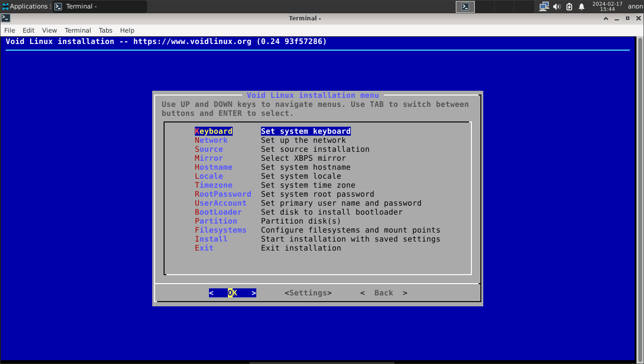Select the Partition menu entry
The image size is (644, 364).
coord(216,221)
